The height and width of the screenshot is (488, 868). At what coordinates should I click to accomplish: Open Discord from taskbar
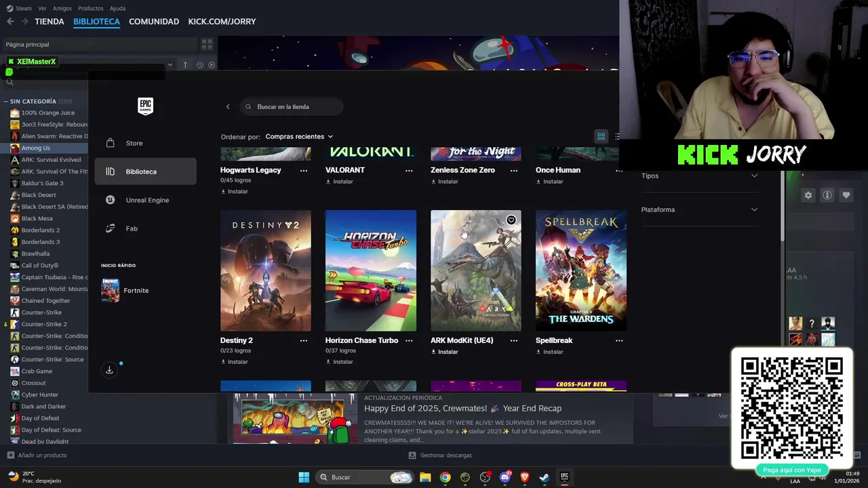[x=505, y=477]
